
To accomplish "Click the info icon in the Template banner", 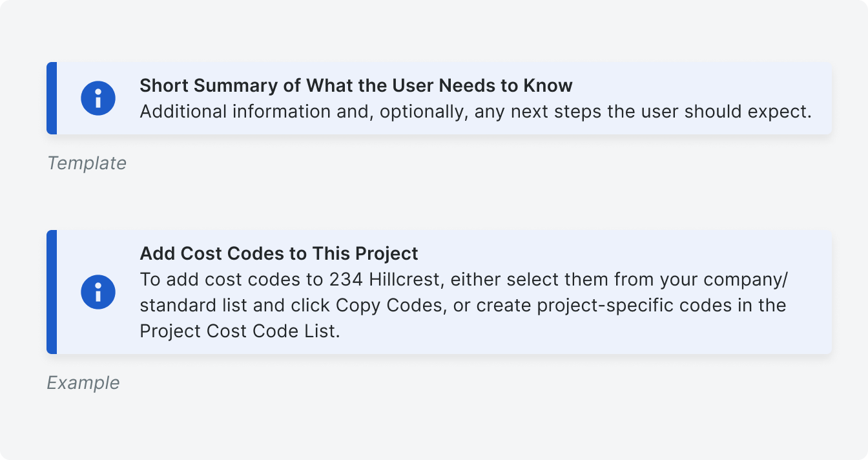I will click(98, 98).
